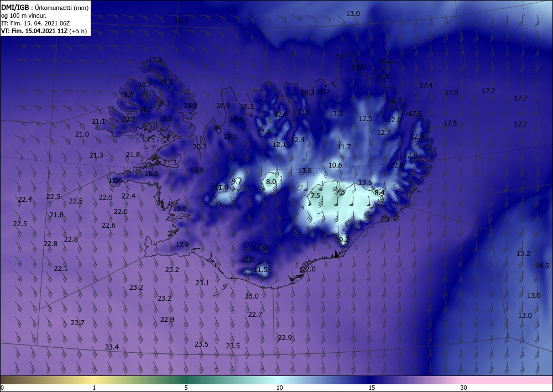Viewport: 553px width, 392px height.
Task: Click the map value "12.0"
Action: tap(394, 120)
